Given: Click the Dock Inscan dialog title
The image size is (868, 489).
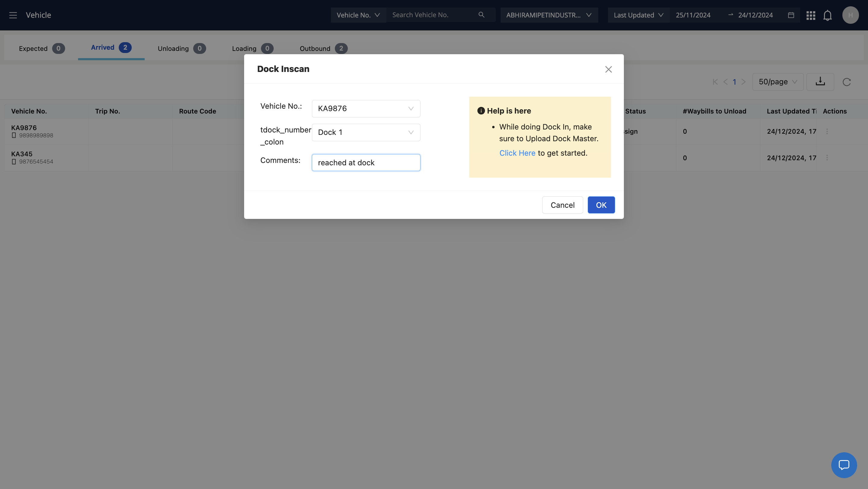Looking at the screenshot, I should coord(283,69).
